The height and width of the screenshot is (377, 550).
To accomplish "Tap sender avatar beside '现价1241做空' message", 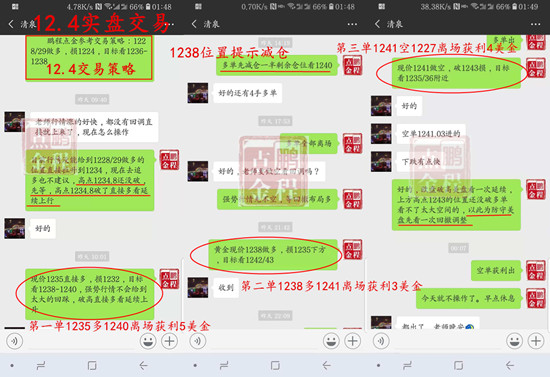I will 536,68.
